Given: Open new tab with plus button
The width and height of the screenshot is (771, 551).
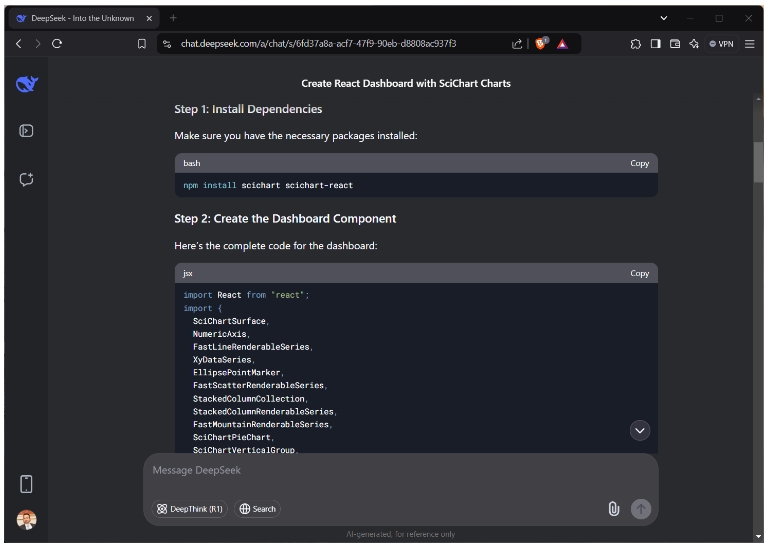Looking at the screenshot, I should 173,18.
